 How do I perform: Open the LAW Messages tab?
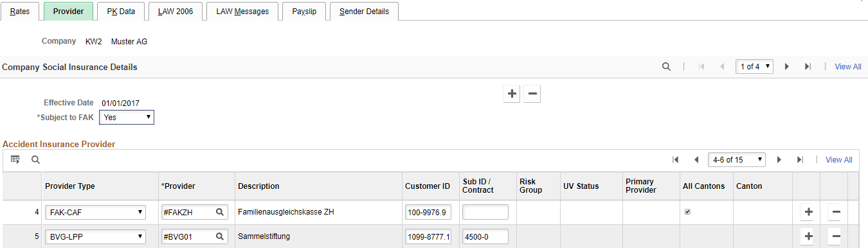(242, 12)
